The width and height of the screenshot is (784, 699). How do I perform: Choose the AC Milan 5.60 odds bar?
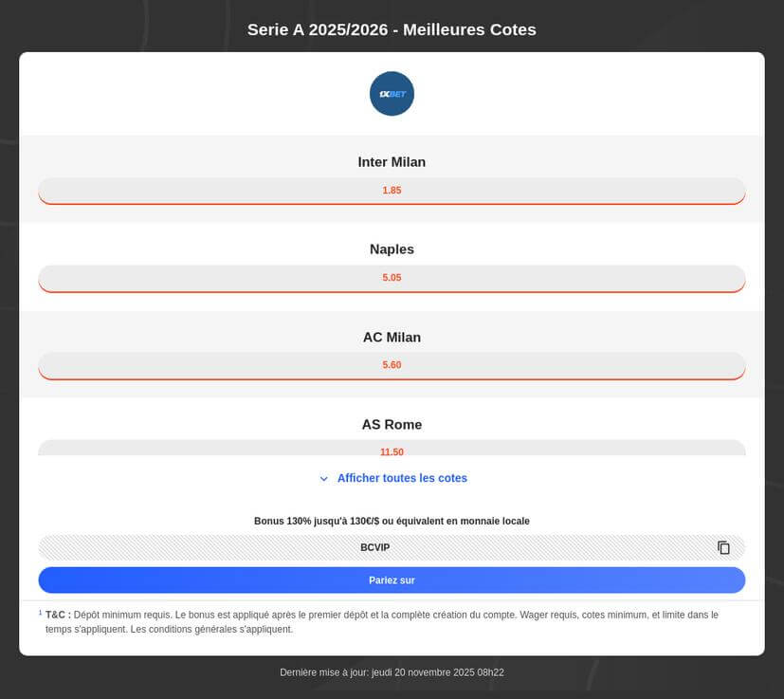[392, 365]
